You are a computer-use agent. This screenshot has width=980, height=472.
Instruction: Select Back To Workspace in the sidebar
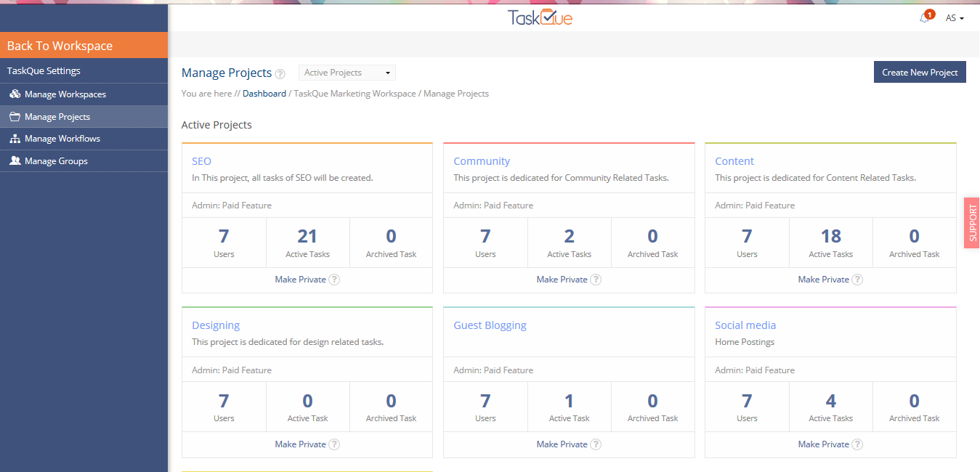tap(60, 45)
